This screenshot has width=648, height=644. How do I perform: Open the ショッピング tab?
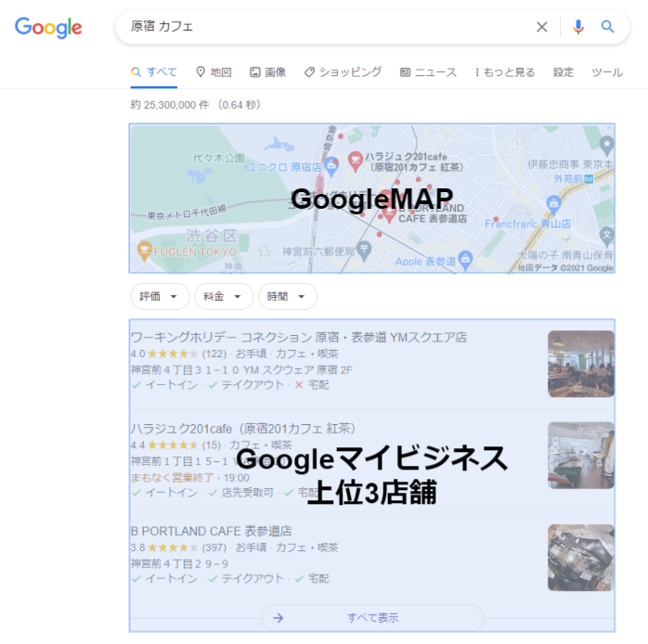(x=343, y=72)
